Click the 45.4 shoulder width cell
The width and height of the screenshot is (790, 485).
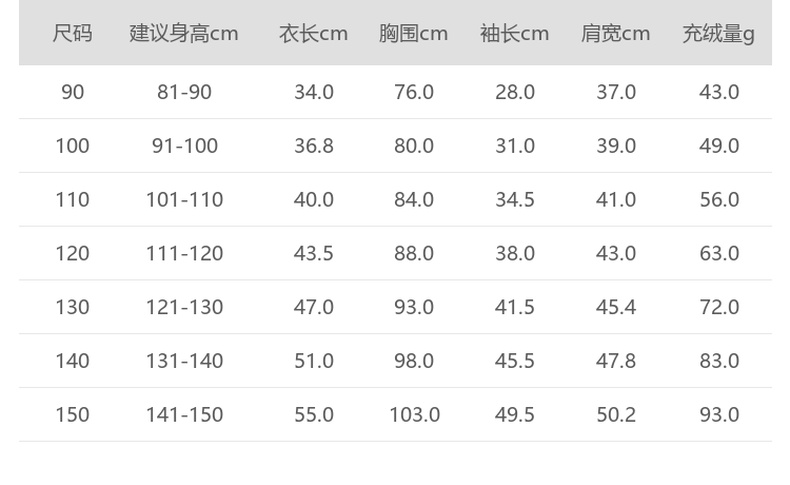(x=616, y=308)
